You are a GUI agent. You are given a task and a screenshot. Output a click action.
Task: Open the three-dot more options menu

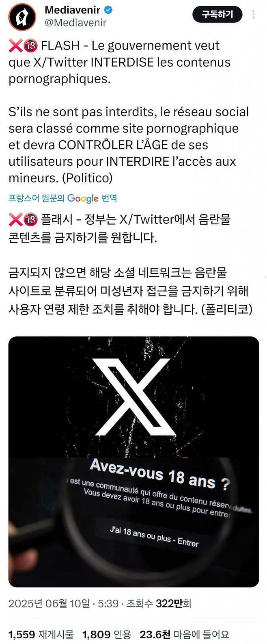click(x=254, y=15)
